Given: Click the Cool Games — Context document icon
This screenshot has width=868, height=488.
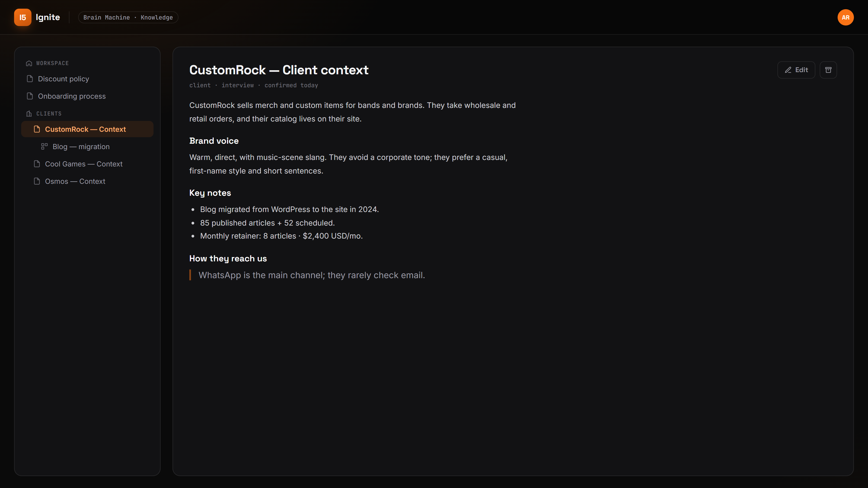Looking at the screenshot, I should [37, 164].
